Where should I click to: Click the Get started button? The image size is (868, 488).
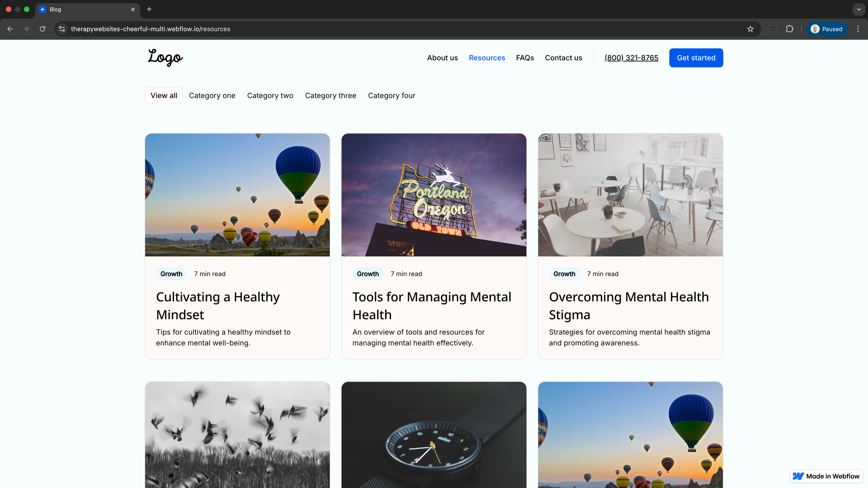696,58
